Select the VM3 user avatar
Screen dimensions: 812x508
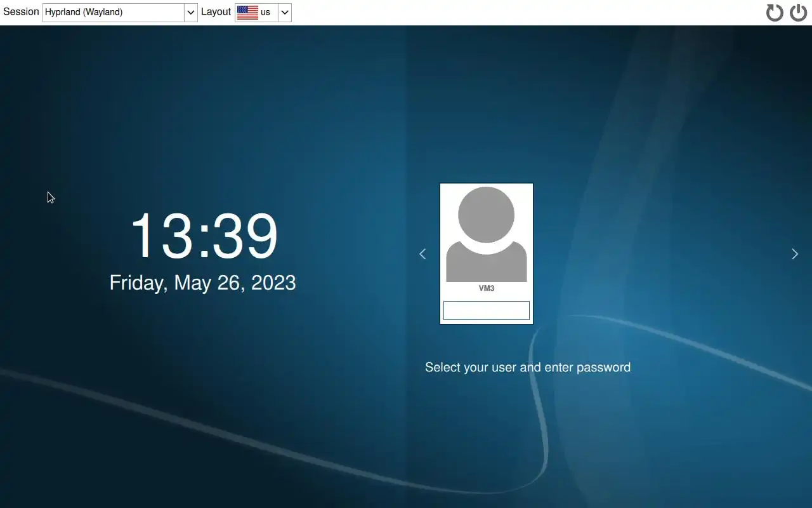coord(487,234)
